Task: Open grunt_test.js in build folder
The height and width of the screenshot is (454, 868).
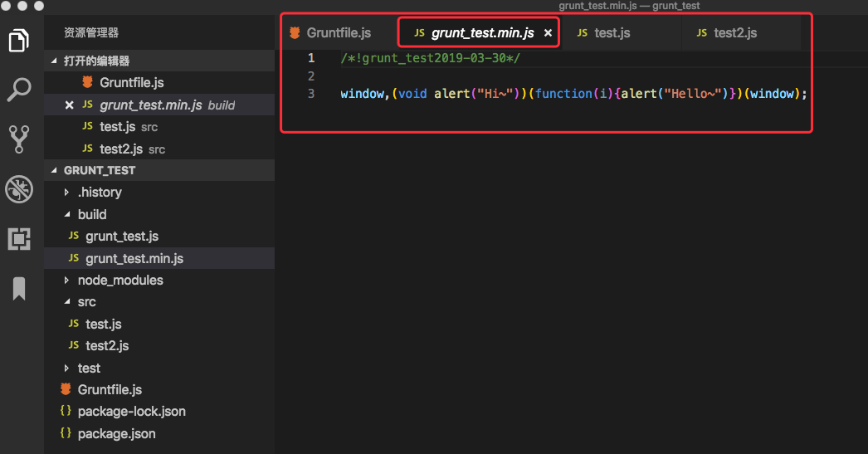Action: point(159,237)
